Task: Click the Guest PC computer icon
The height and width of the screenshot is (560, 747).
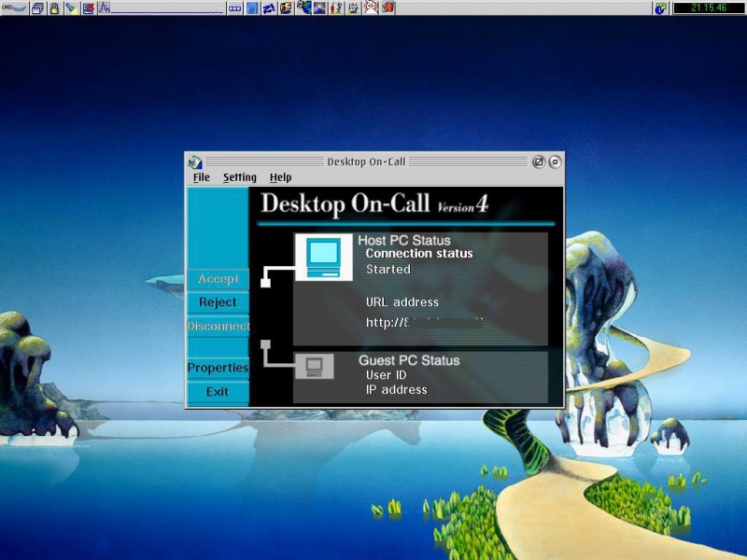Action: click(315, 366)
